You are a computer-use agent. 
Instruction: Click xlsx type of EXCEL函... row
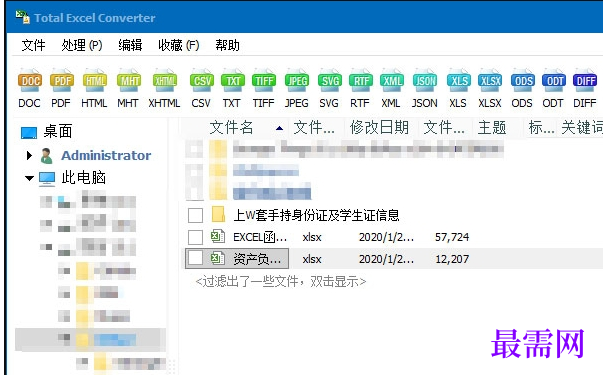pyautogui.click(x=312, y=237)
